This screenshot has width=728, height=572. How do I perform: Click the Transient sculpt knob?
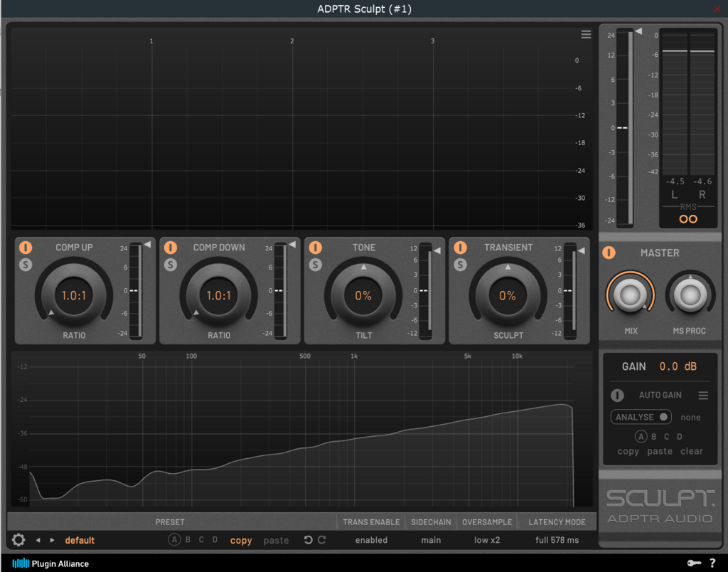[508, 295]
